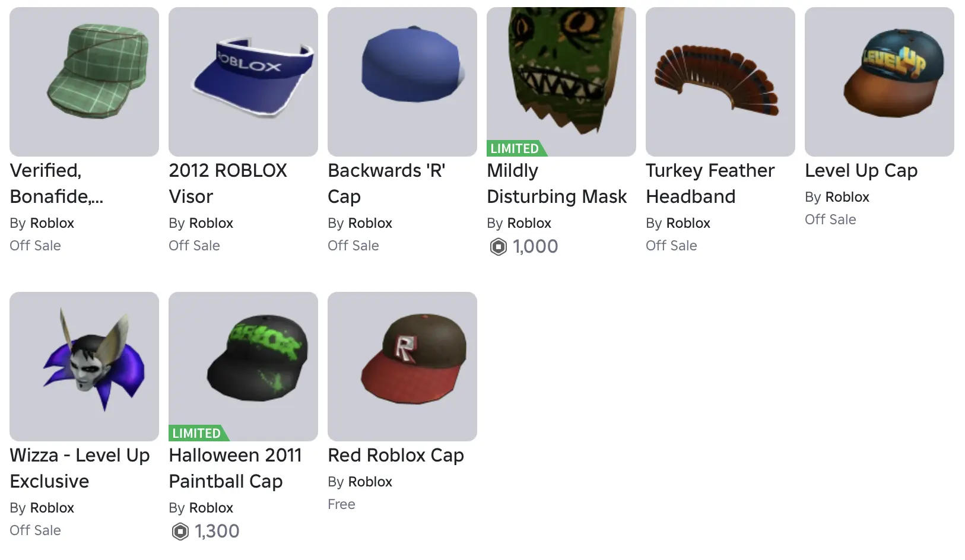Screen dimensions: 965x560
Task: Click the 2012 ROBLOX Visor image
Action: [x=243, y=82]
